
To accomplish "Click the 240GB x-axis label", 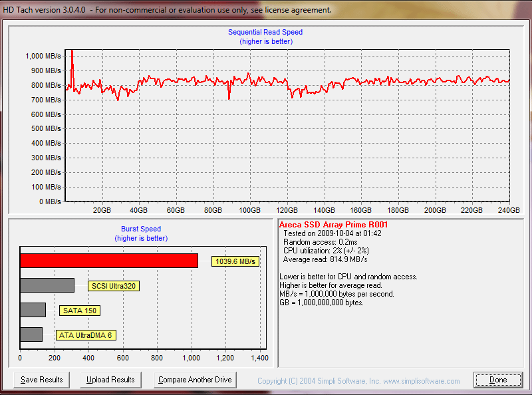I will [x=509, y=210].
